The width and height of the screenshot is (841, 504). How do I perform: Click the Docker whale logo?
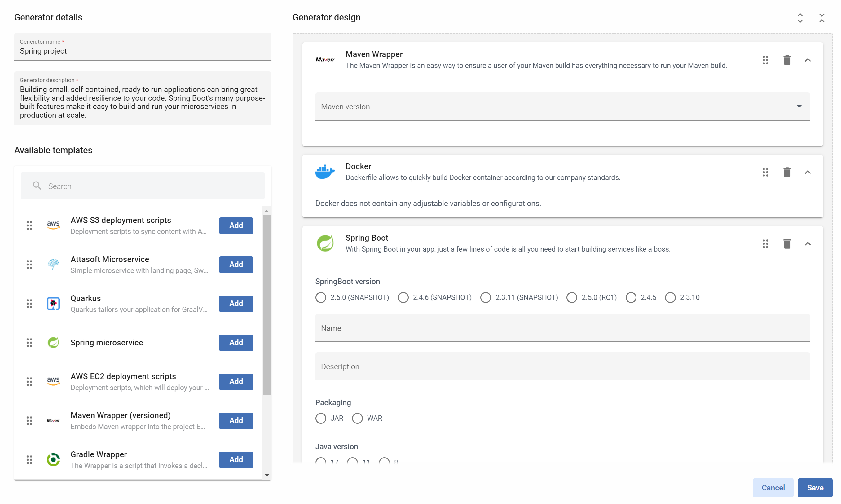click(325, 172)
